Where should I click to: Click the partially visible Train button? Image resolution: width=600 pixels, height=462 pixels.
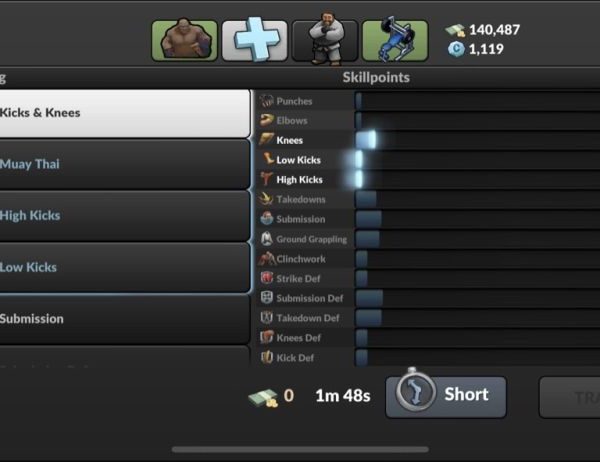coord(570,397)
